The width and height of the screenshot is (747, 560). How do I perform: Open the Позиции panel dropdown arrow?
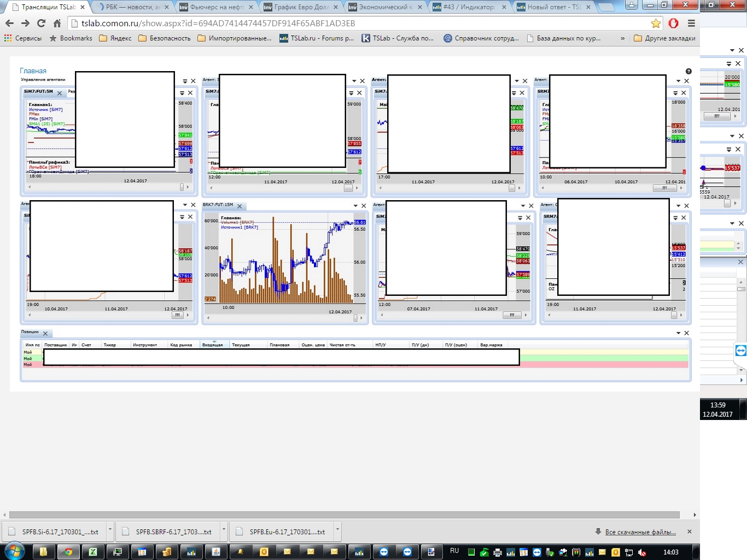(678, 333)
